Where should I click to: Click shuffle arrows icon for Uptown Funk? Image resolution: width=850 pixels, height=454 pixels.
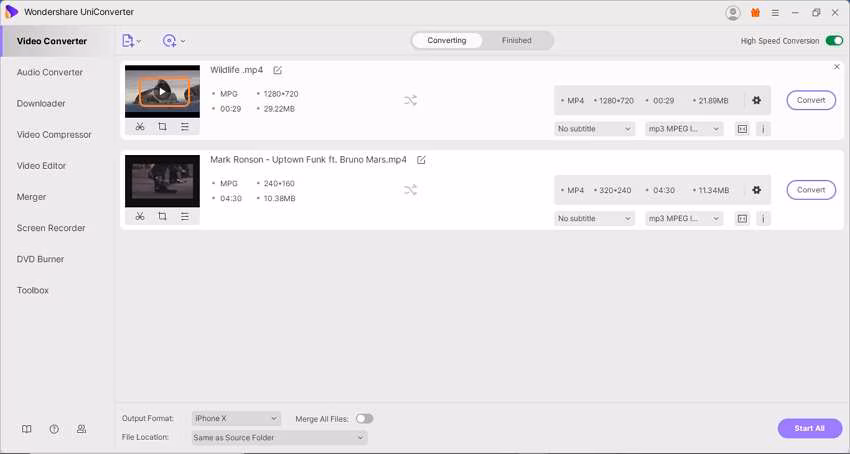410,190
